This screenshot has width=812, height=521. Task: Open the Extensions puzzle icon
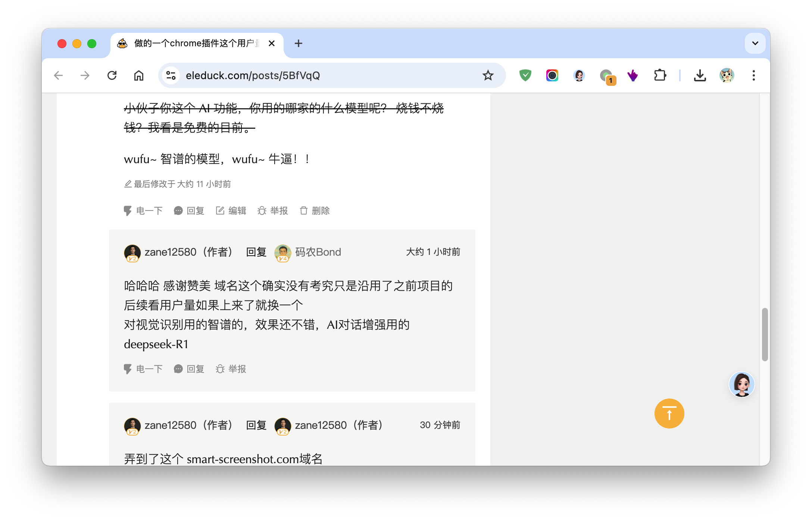coord(660,75)
